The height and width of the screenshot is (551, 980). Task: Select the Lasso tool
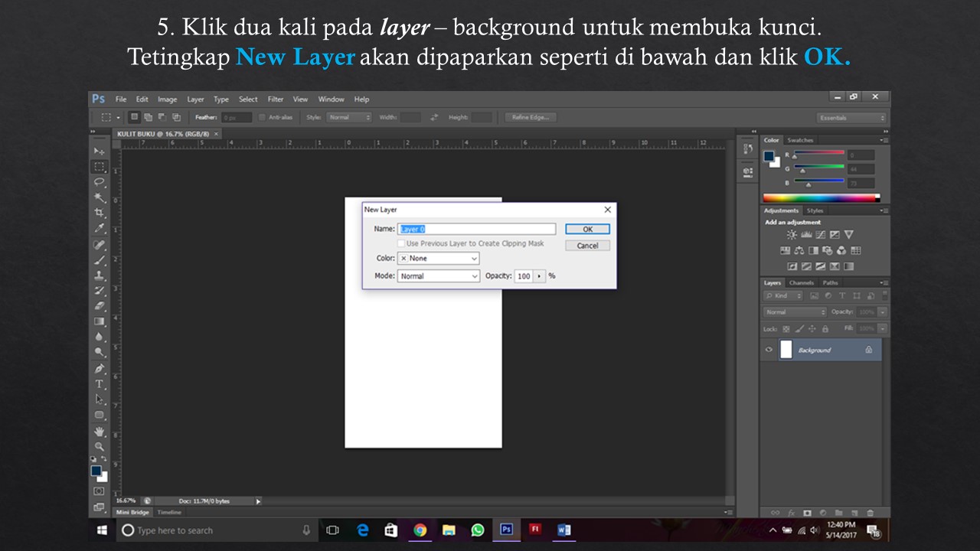click(x=99, y=181)
